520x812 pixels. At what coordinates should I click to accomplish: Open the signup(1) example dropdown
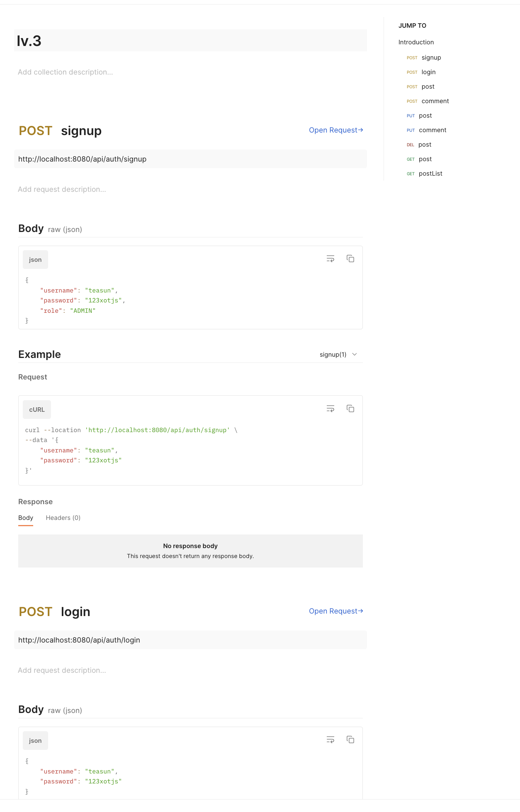pos(338,354)
